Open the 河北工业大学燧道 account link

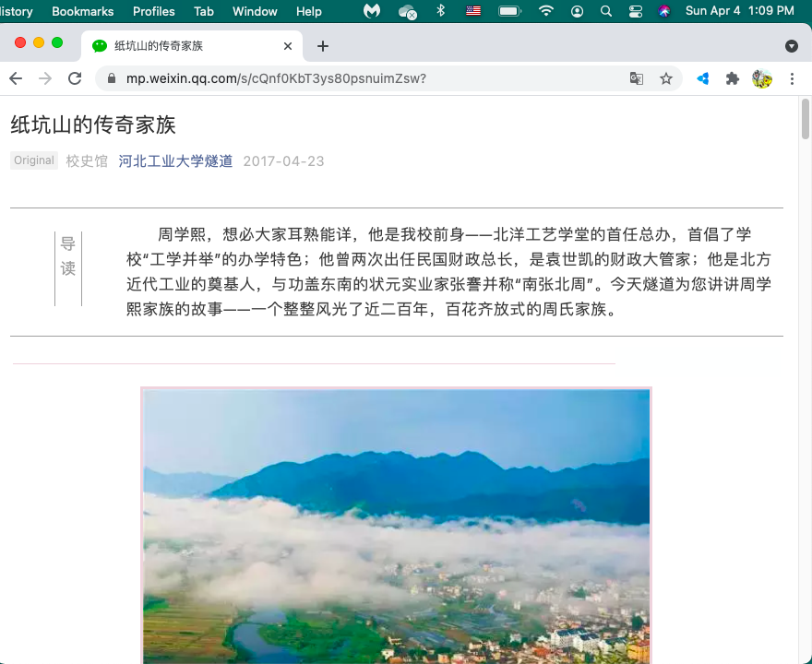click(x=175, y=160)
